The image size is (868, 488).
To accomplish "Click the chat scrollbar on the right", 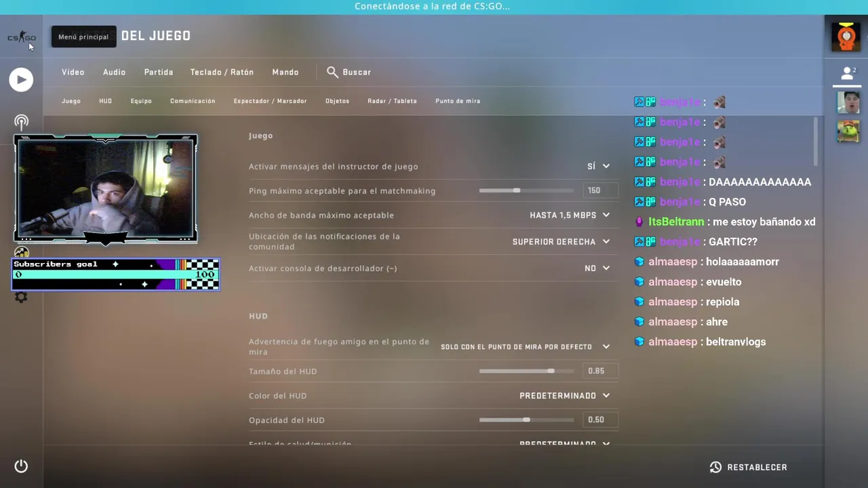I will tap(816, 141).
